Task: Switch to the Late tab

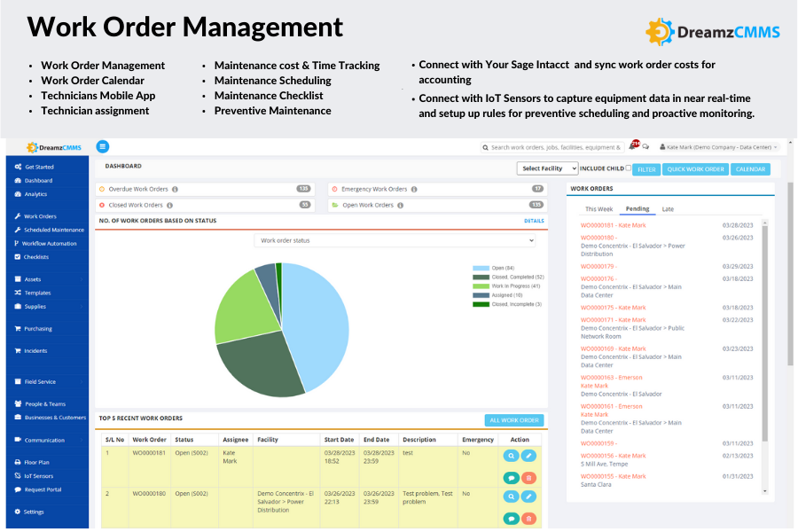Action: [668, 209]
